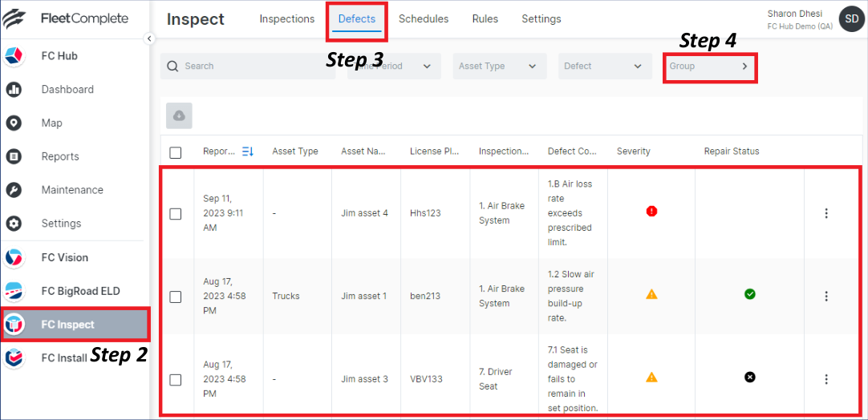Open the Defect filter dropdown
The image size is (868, 420).
click(x=605, y=66)
